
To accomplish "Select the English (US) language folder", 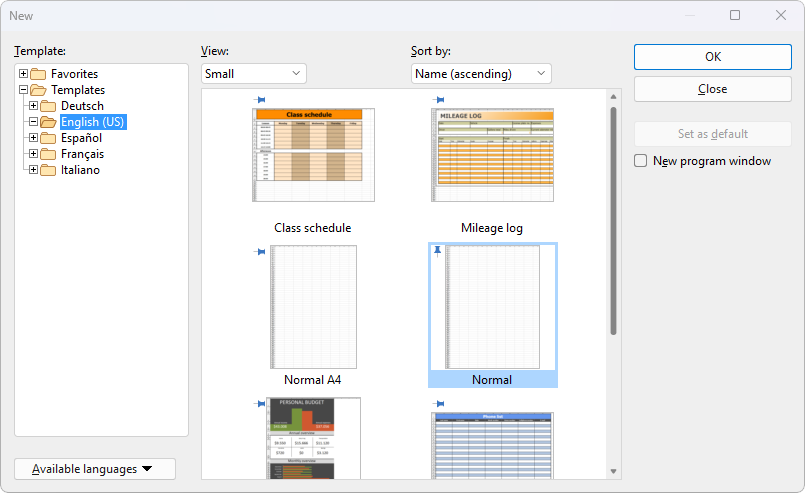I will pyautogui.click(x=92, y=122).
